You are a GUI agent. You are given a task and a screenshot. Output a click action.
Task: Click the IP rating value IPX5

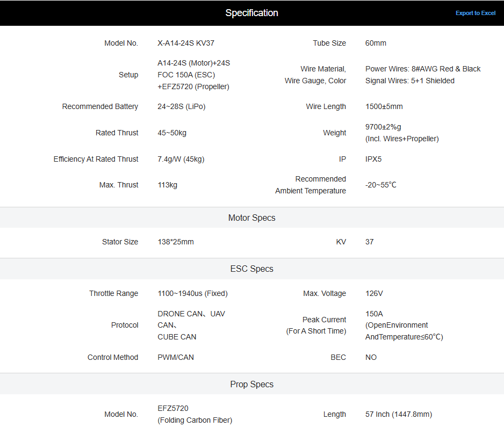tap(373, 160)
